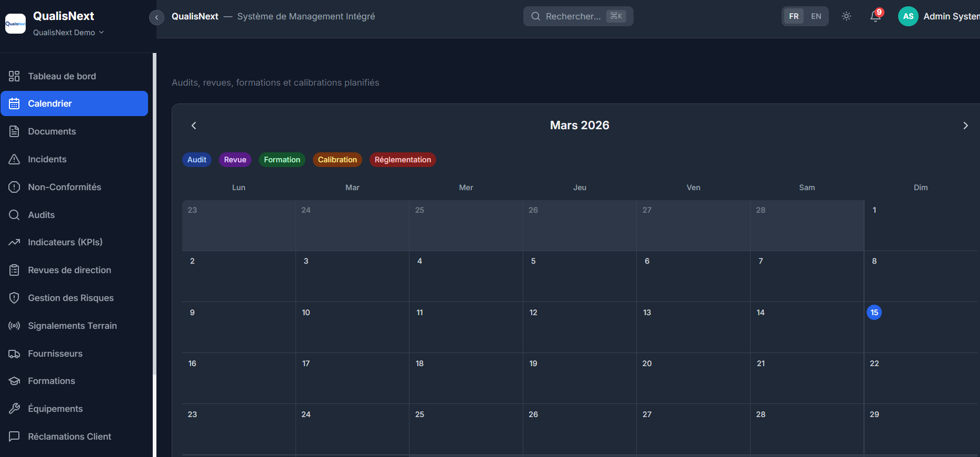
Task: Click the QualisNext logo icon
Action: [x=15, y=24]
